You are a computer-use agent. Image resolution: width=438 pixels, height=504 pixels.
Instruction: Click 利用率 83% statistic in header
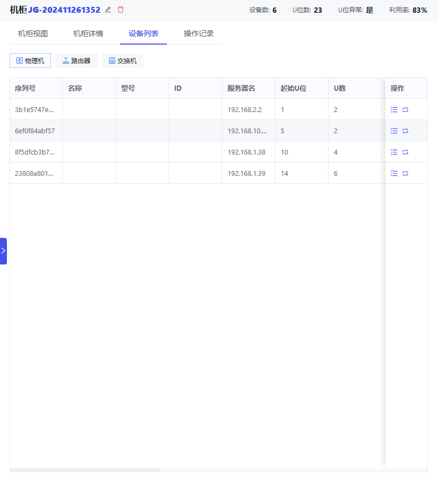[408, 10]
